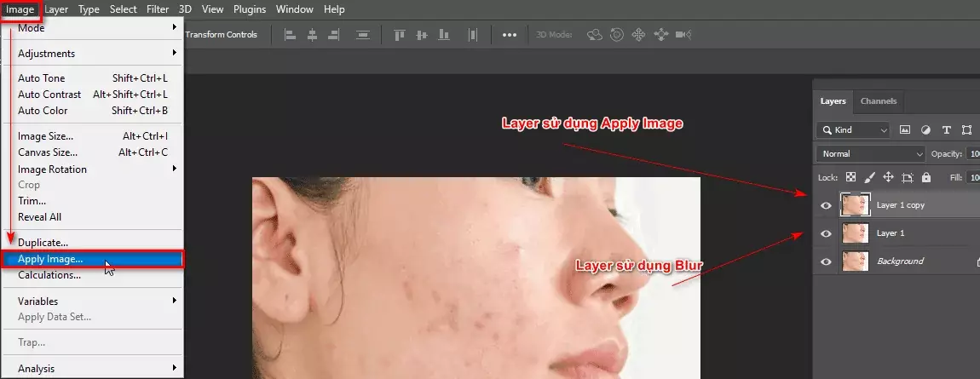Hide the Layer 1 copy layer
The image size is (980, 379).
point(826,205)
